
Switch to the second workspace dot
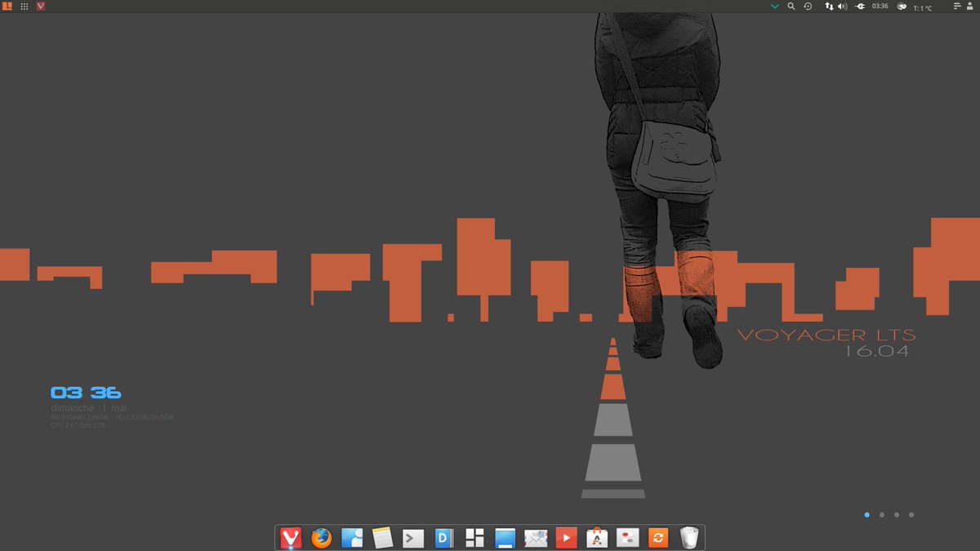[881, 514]
